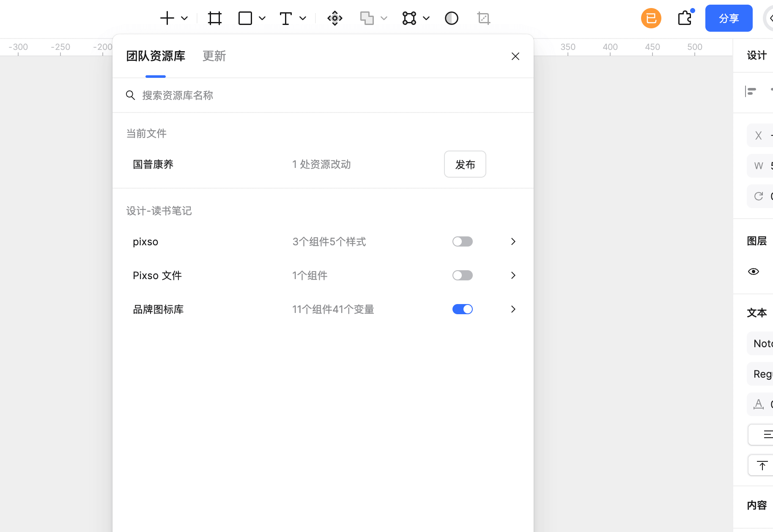Open the Components toolbar icon
773x532 pixels.
coord(409,18)
